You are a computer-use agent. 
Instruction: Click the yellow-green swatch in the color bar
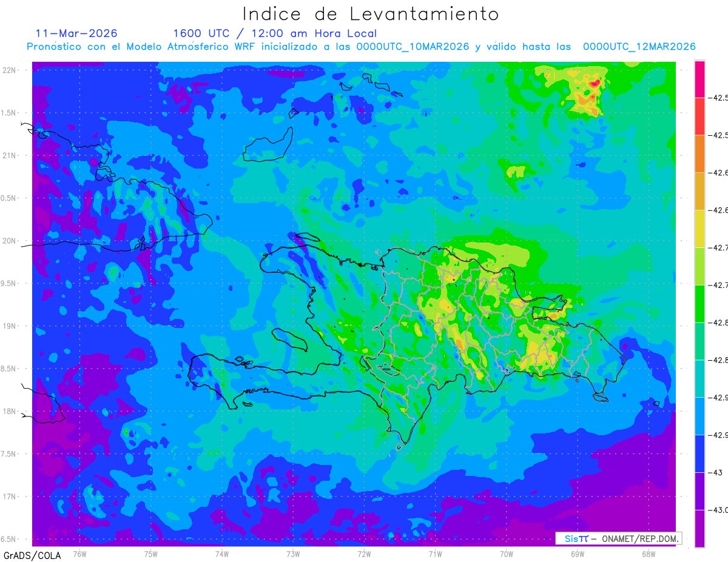pyautogui.click(x=699, y=266)
